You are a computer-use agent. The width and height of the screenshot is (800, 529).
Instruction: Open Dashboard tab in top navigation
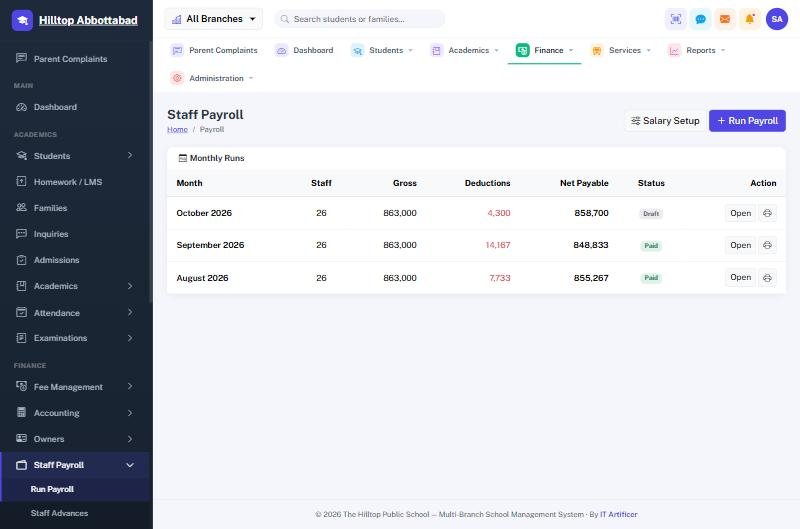click(x=304, y=51)
